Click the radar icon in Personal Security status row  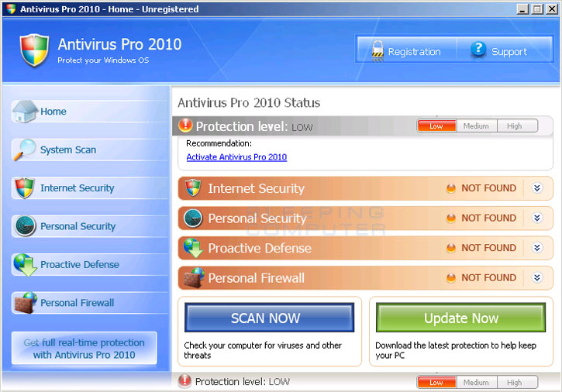[193, 218]
